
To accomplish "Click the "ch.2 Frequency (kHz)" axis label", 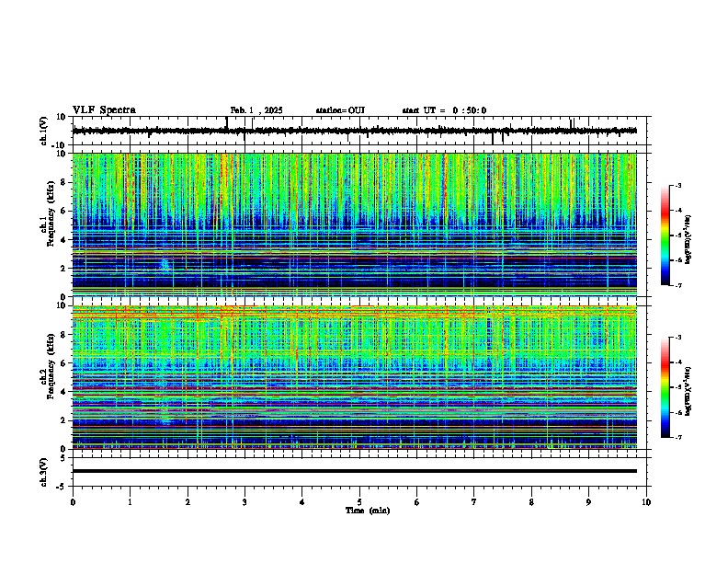I will [47, 366].
